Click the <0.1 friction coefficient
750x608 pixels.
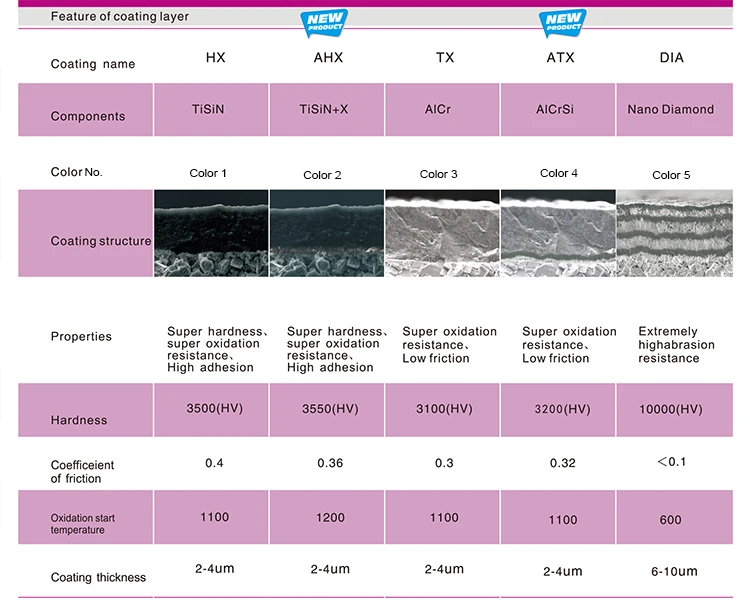click(x=672, y=462)
